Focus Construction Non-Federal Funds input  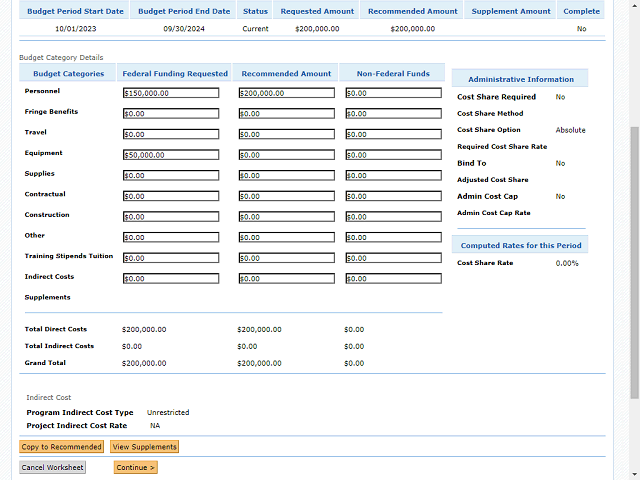coord(393,217)
